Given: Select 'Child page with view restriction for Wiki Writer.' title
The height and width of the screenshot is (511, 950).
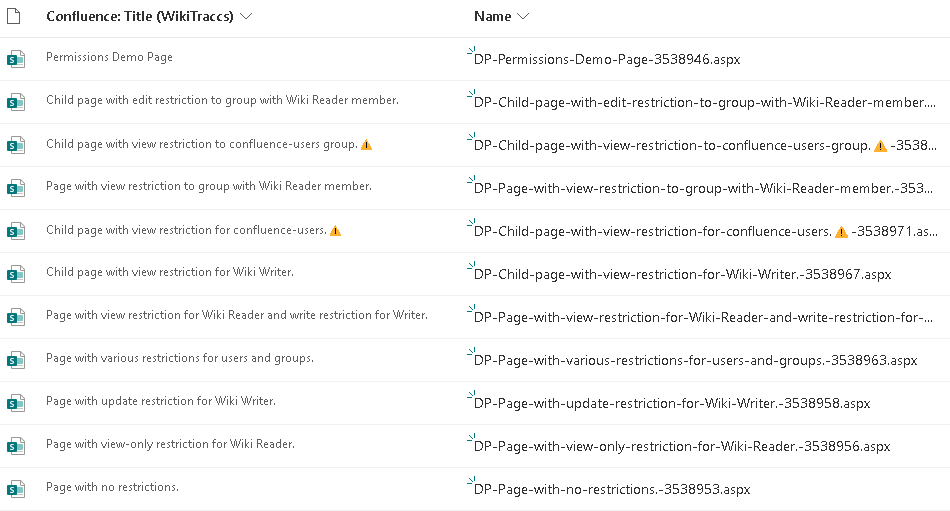Looking at the screenshot, I should (170, 272).
